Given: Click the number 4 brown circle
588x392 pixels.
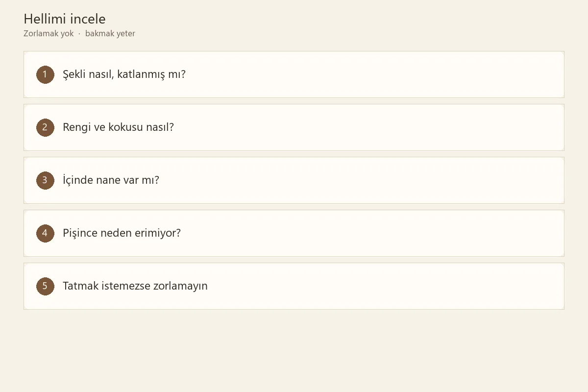Looking at the screenshot, I should coord(45,233).
